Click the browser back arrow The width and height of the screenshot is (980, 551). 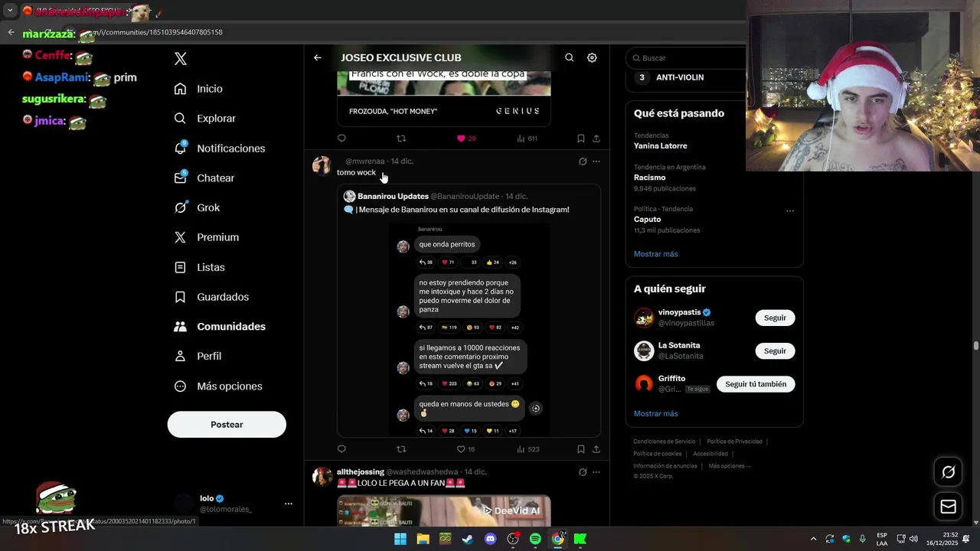(11, 32)
